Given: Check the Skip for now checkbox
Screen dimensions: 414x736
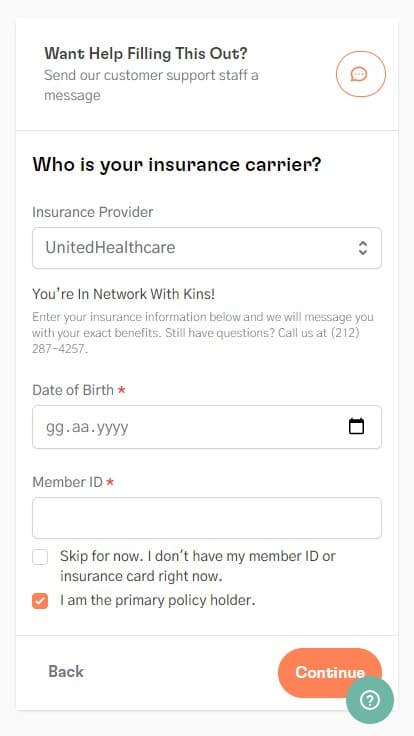Looking at the screenshot, I should [x=40, y=558].
